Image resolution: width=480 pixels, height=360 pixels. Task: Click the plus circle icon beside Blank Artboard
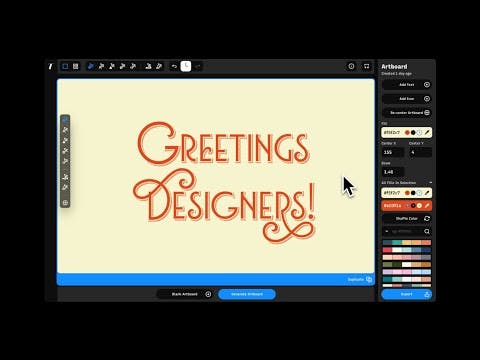tap(208, 294)
